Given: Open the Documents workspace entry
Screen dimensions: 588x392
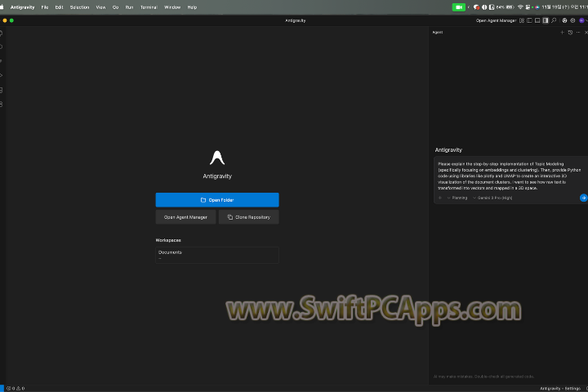Looking at the screenshot, I should (x=217, y=255).
